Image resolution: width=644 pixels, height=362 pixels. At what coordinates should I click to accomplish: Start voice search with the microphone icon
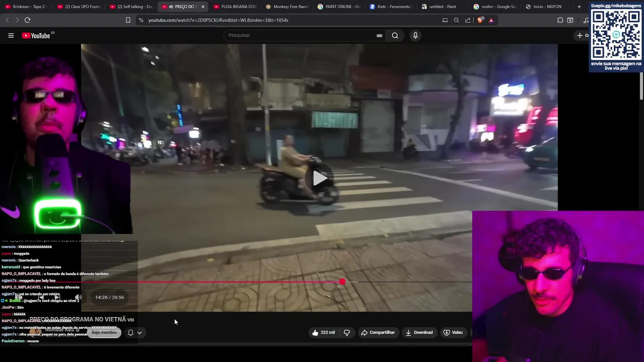coord(415,35)
